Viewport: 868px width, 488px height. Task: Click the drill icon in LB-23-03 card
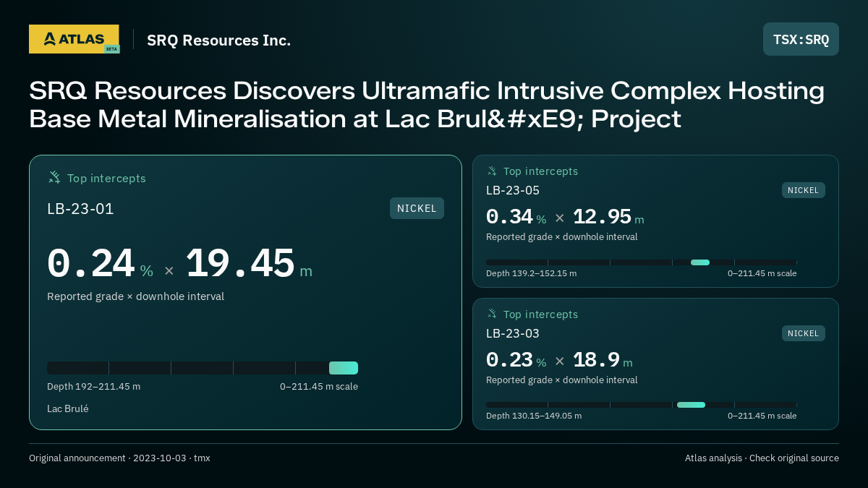pos(492,314)
